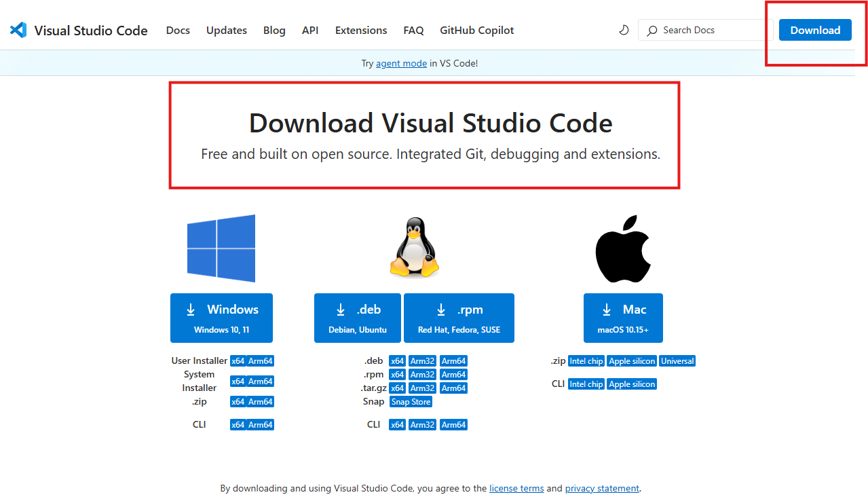Select Windows .zip Arm64 download
Image resolution: width=868 pixels, height=501 pixels.
(261, 402)
